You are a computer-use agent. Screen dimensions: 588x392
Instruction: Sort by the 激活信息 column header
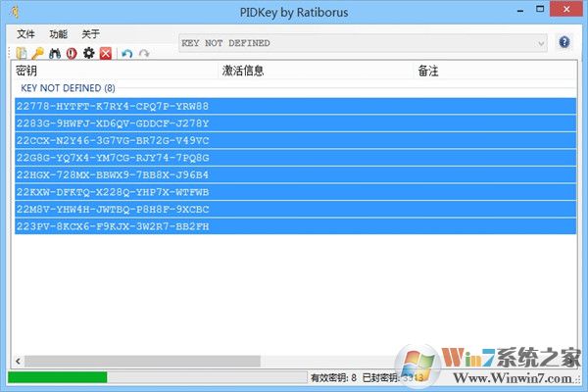(x=316, y=71)
